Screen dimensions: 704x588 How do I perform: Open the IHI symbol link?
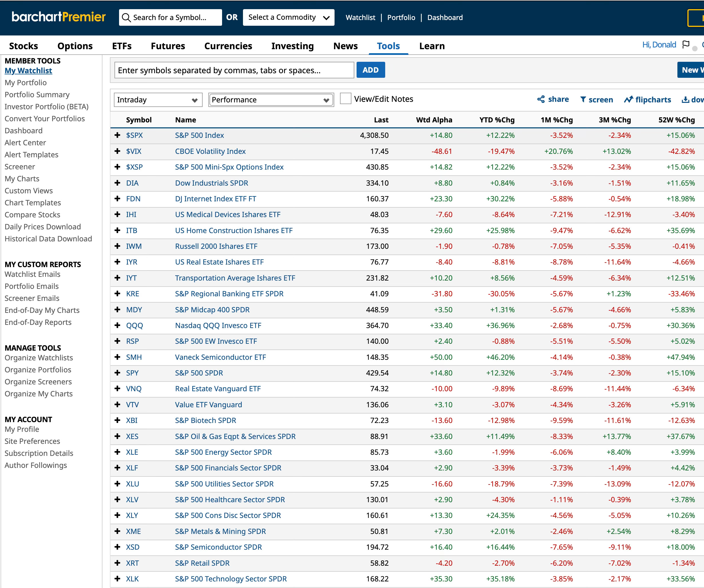point(131,214)
